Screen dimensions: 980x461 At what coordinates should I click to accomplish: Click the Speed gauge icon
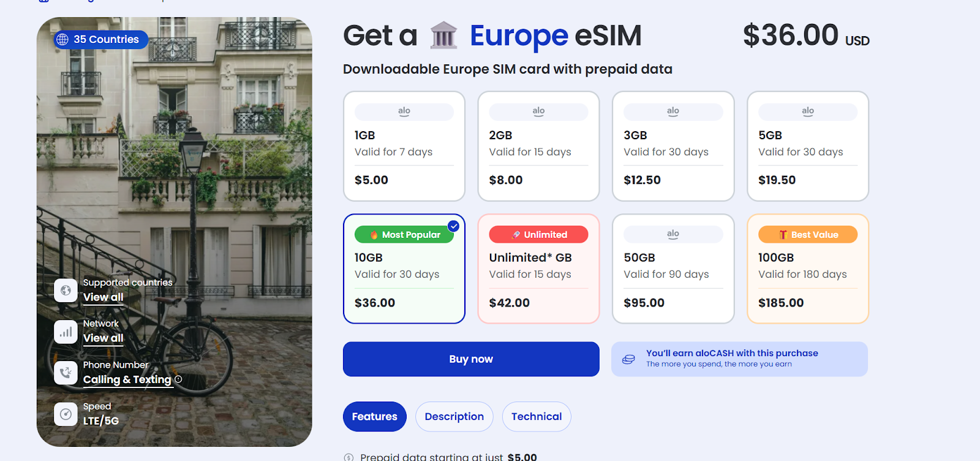pos(66,414)
